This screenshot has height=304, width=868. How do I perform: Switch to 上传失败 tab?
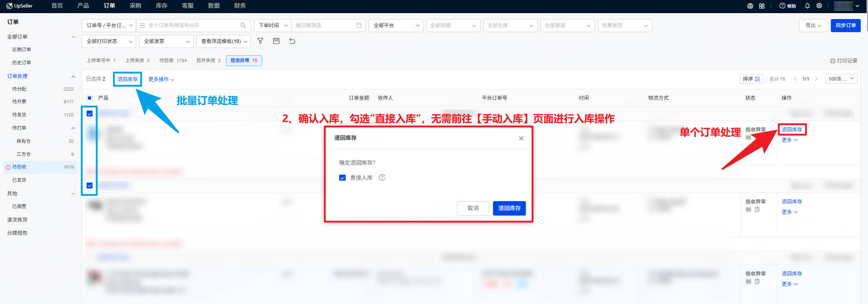[x=137, y=61]
